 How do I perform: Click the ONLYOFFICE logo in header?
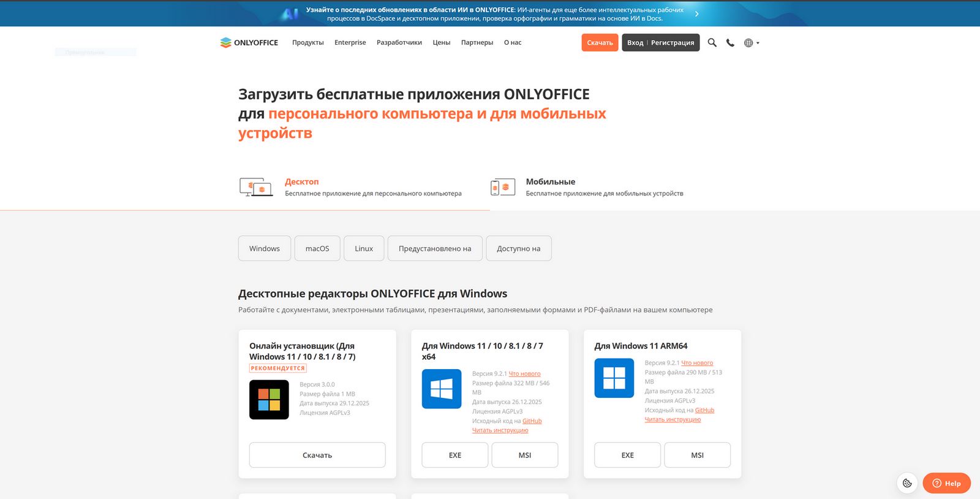(249, 42)
